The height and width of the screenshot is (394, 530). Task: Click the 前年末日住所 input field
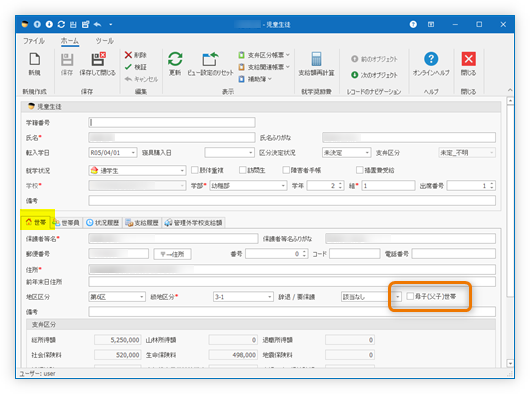pos(292,281)
